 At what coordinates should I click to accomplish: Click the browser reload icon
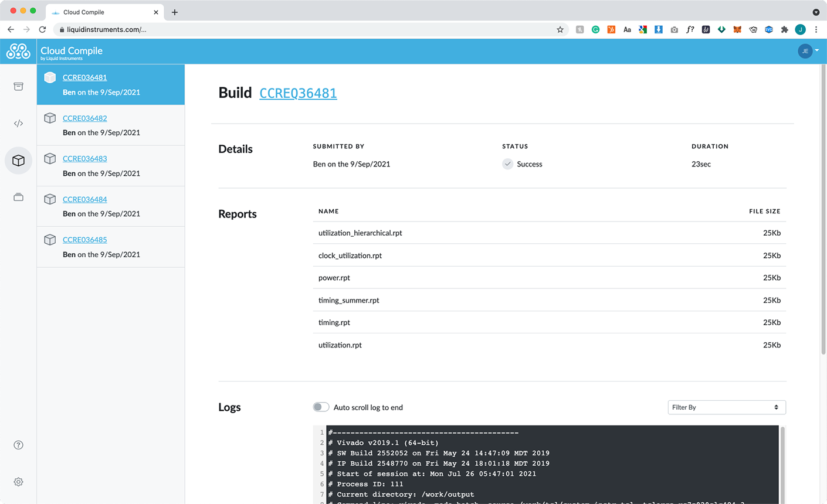[42, 29]
